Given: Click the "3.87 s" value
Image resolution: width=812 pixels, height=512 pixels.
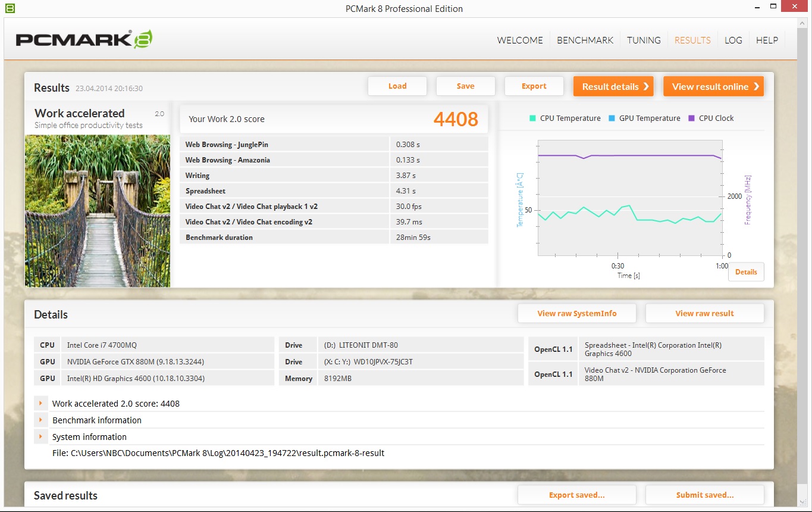Looking at the screenshot, I should pos(406,176).
